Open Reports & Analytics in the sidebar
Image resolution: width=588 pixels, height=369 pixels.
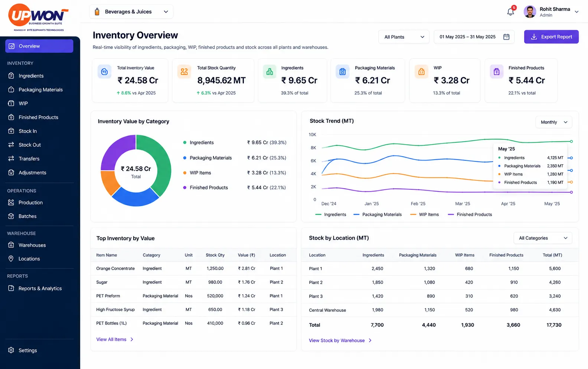(x=39, y=288)
